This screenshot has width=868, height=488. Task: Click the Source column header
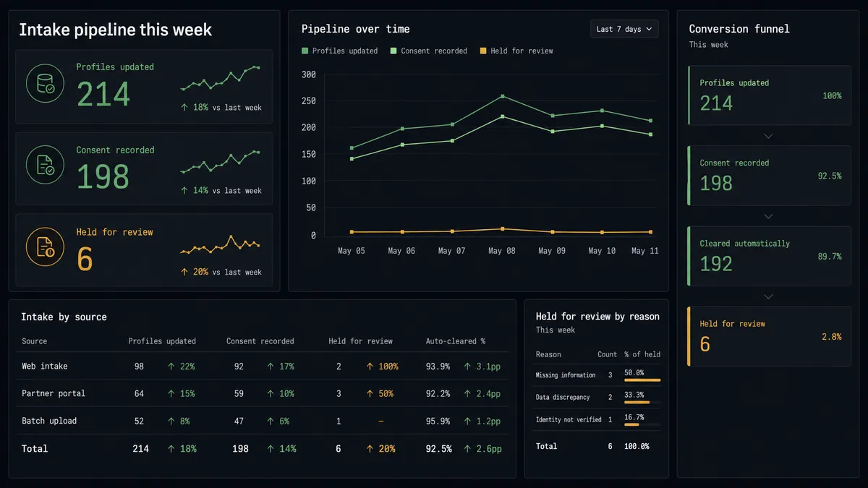35,341
